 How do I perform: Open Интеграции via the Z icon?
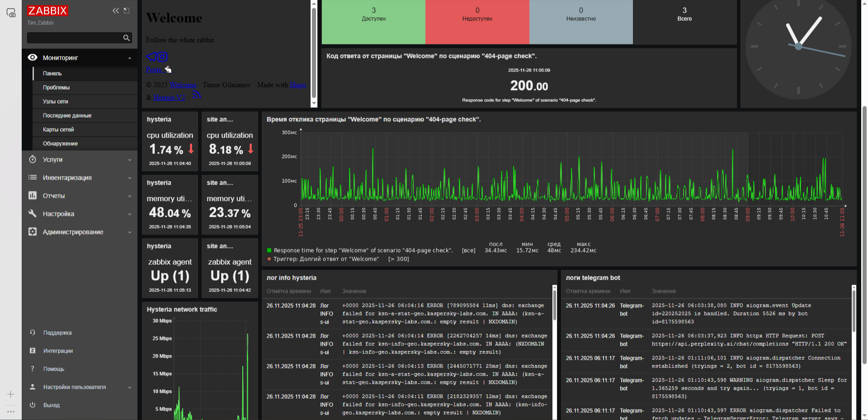[33, 351]
